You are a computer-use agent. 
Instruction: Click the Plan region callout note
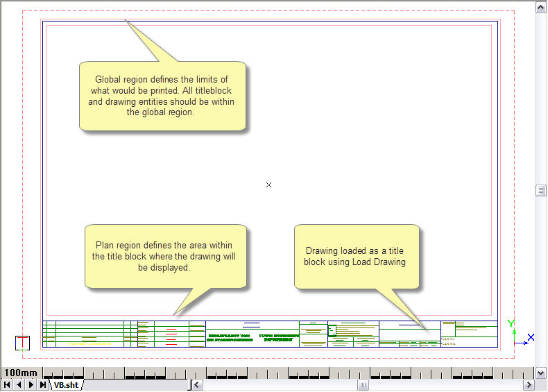tap(165, 256)
